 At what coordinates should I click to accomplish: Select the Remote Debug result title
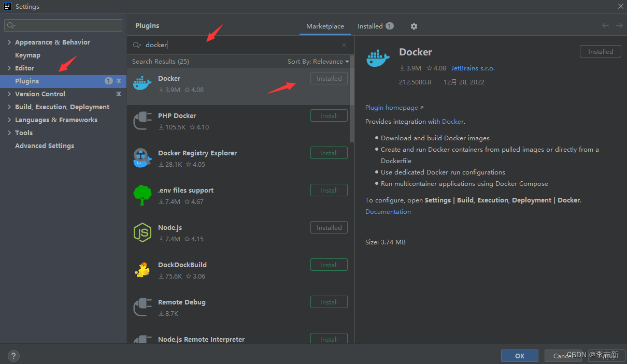(182, 302)
